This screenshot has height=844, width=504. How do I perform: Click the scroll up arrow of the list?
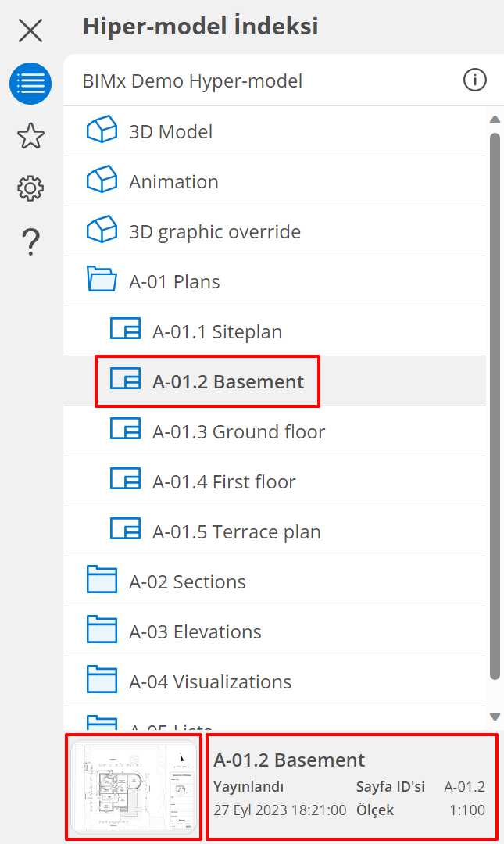(x=494, y=120)
